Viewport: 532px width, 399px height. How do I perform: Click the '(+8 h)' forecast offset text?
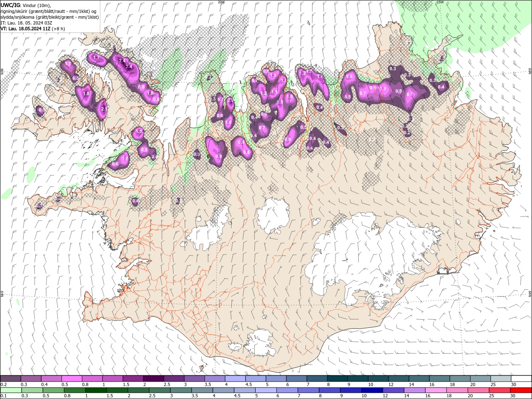[58, 29]
